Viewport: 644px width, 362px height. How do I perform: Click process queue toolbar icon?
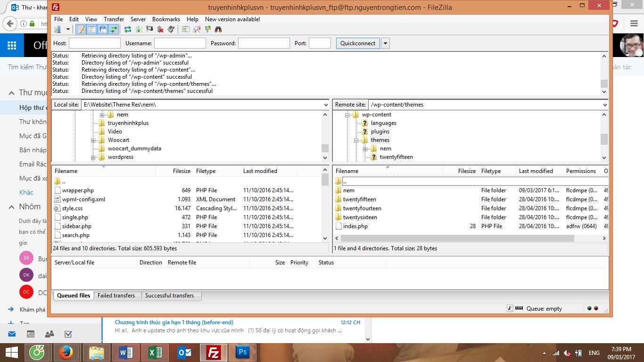coord(139,29)
